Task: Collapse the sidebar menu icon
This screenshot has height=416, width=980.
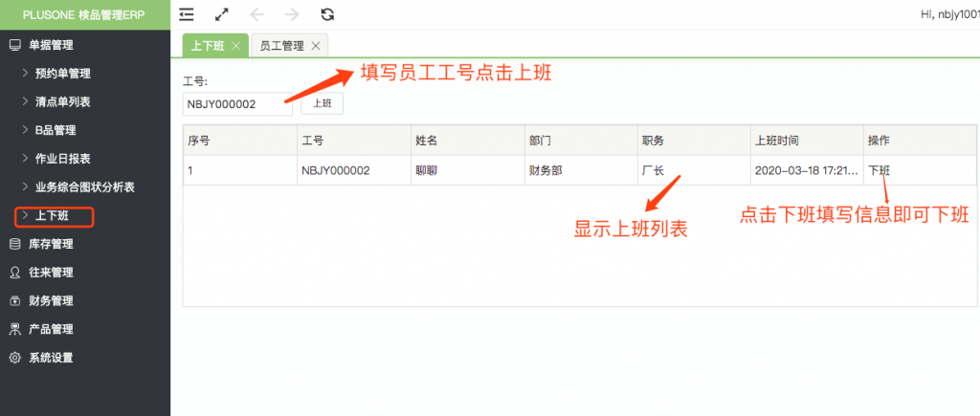Action: click(x=187, y=15)
